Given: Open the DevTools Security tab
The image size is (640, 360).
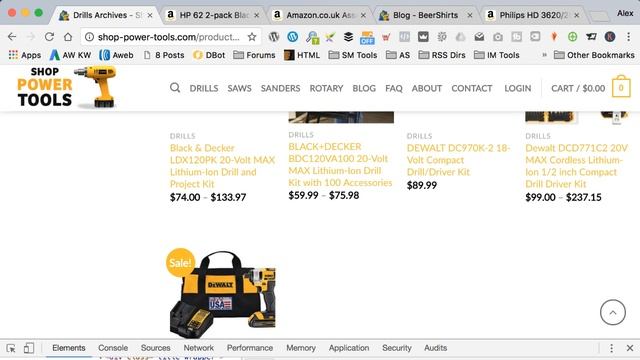Looking at the screenshot, I should tap(397, 348).
